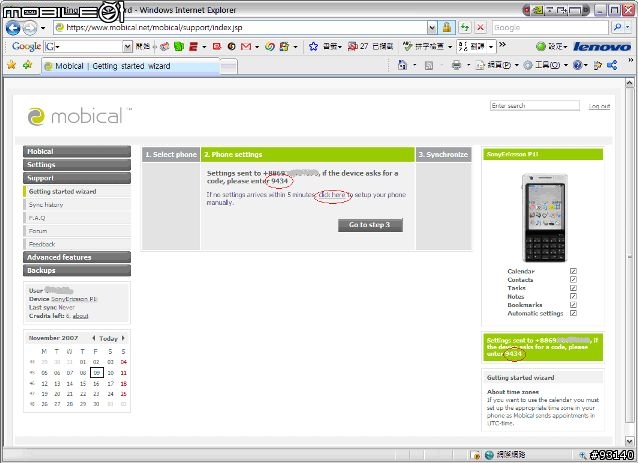Open the F.A.Q sidebar link
Screen dimensions: 638x463
tap(77, 218)
